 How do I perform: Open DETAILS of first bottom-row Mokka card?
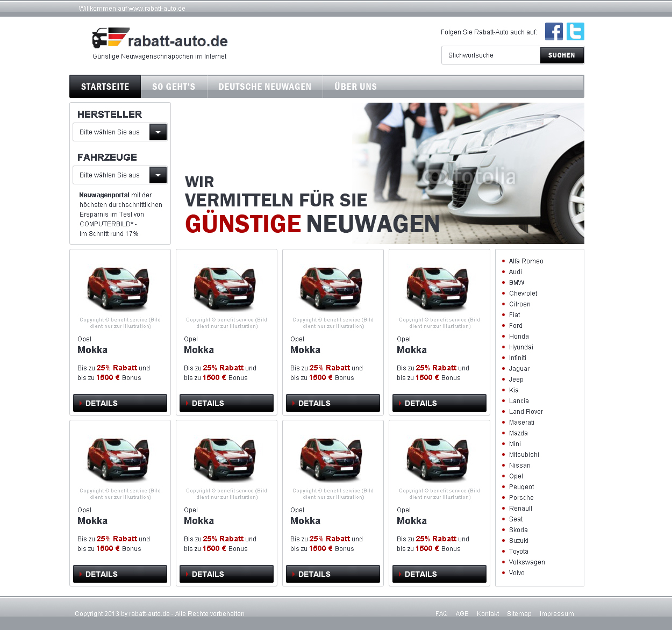pos(120,574)
